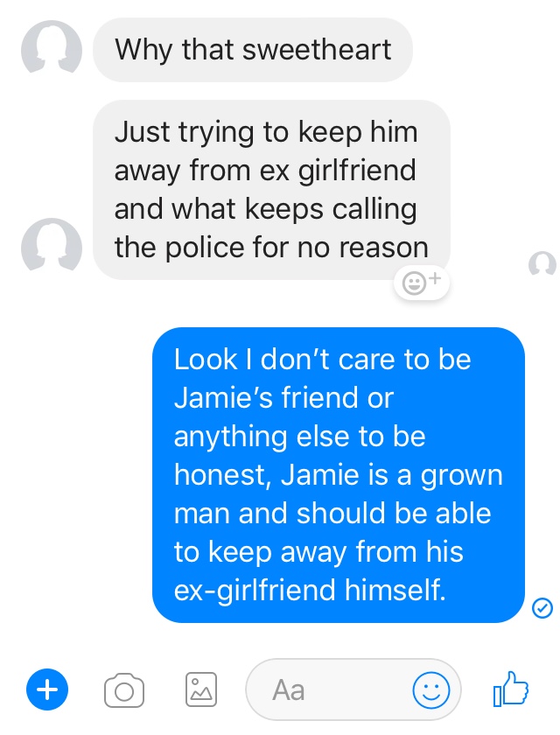Send a thumbs-up like
Image resolution: width=560 pixels, height=735 pixels.
[511, 689]
